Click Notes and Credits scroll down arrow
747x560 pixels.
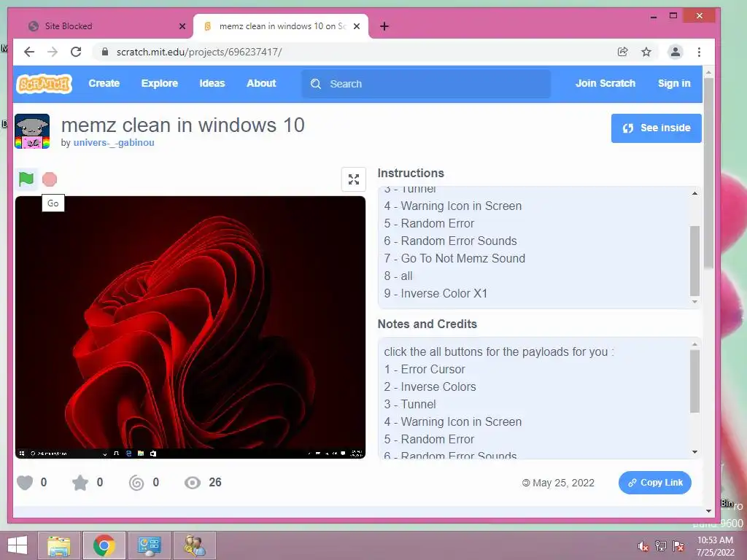(x=694, y=452)
